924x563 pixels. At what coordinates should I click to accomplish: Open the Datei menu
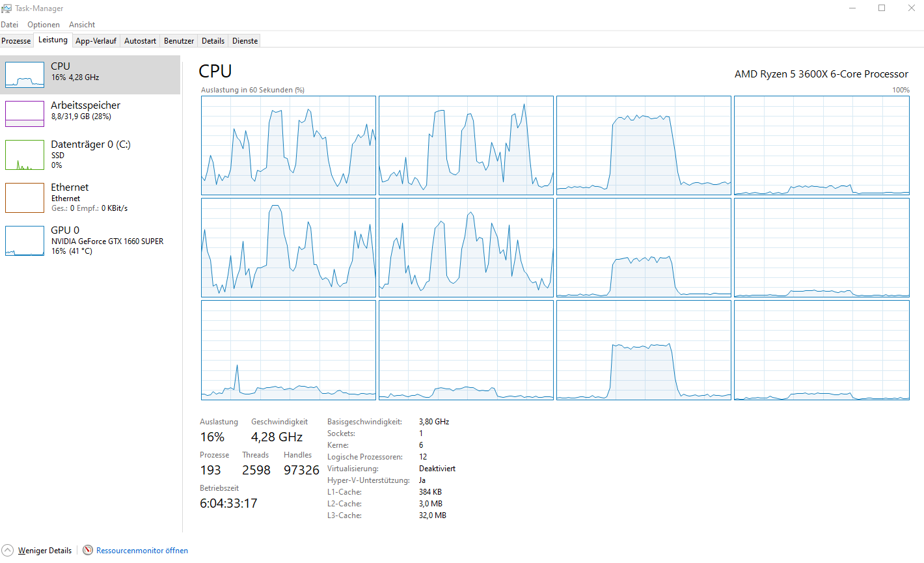click(10, 25)
